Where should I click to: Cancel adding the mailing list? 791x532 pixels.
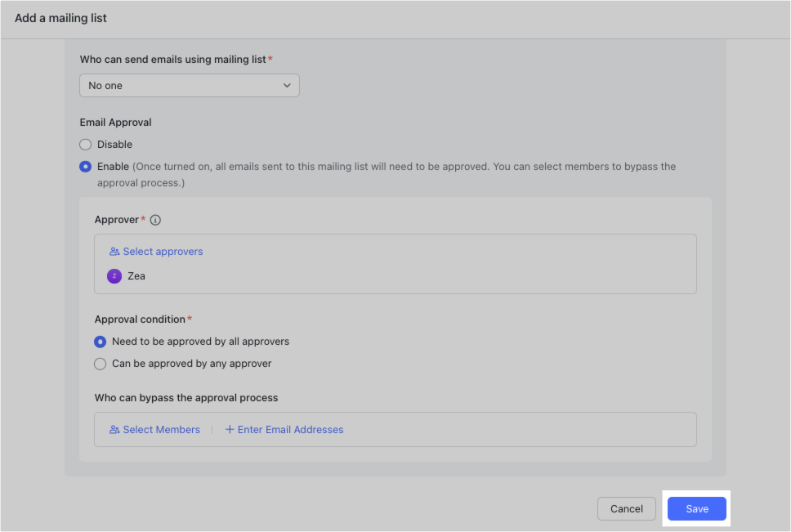pos(626,508)
